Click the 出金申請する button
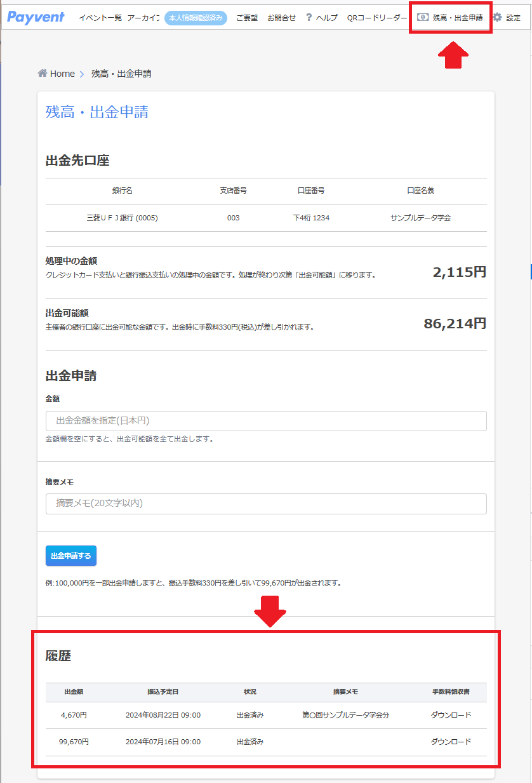This screenshot has height=783, width=532. point(71,556)
